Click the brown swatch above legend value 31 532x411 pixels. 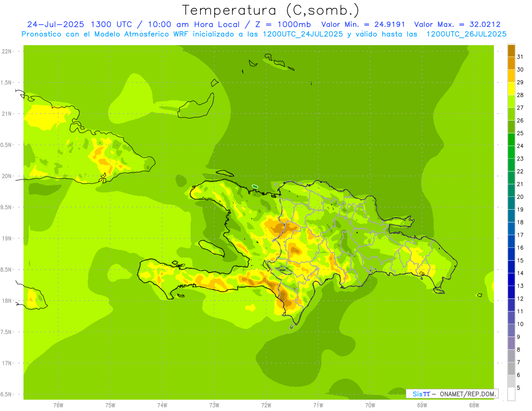click(x=511, y=51)
